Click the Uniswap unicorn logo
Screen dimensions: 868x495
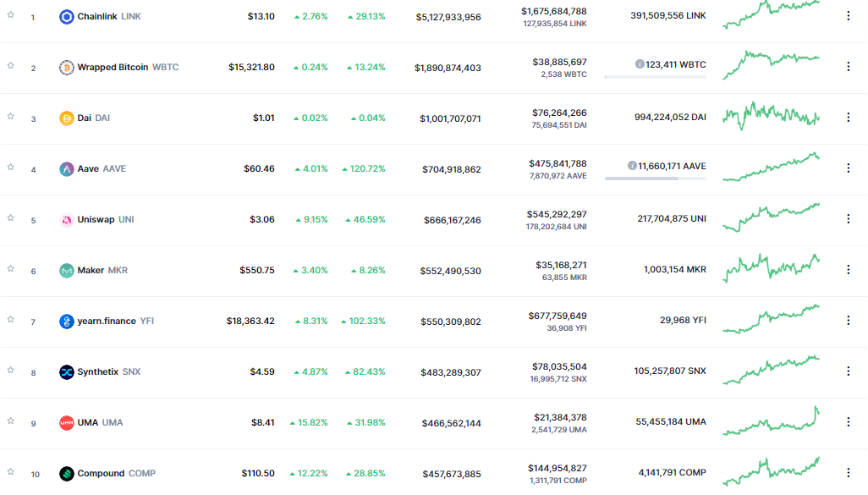pos(67,220)
